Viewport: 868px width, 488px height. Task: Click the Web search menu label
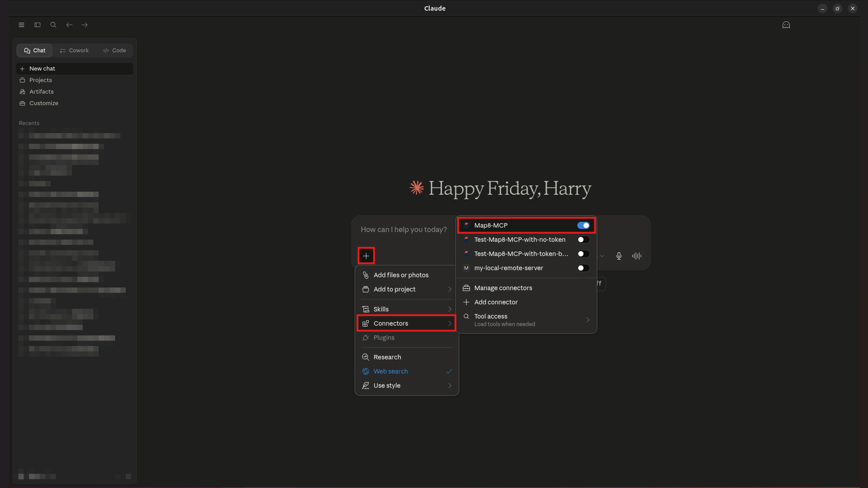[390, 371]
